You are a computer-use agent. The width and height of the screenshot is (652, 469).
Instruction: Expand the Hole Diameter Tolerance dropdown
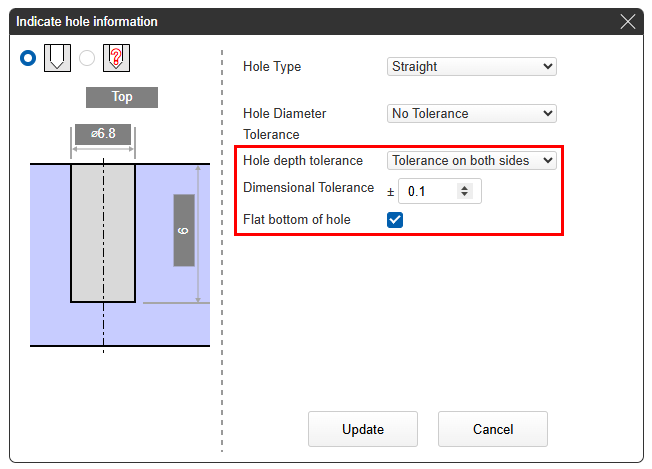tap(471, 114)
